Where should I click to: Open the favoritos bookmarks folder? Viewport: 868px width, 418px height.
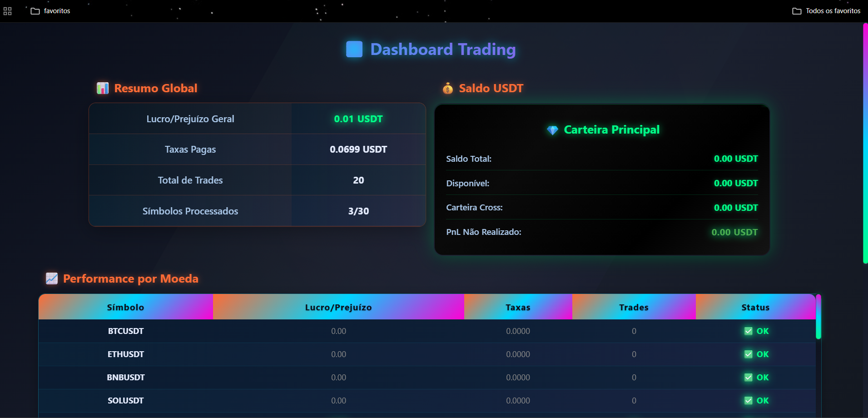click(x=50, y=11)
